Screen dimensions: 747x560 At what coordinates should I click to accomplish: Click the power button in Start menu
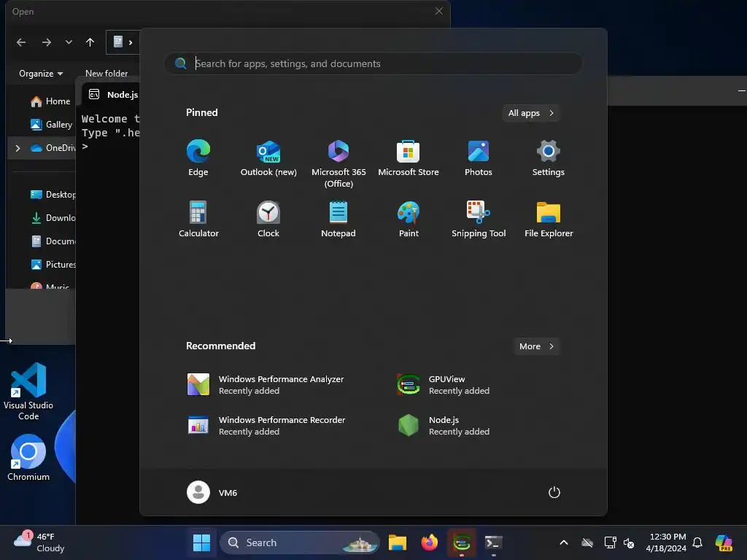pos(554,492)
